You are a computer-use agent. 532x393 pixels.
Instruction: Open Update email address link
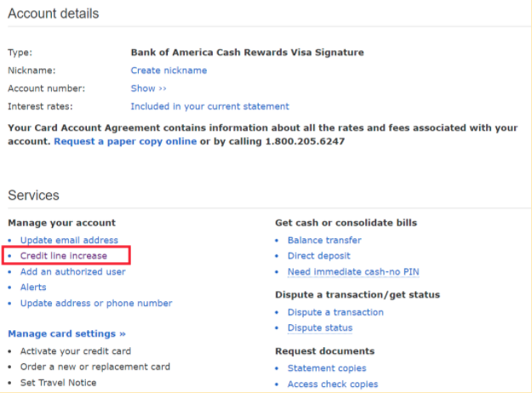pyautogui.click(x=69, y=240)
